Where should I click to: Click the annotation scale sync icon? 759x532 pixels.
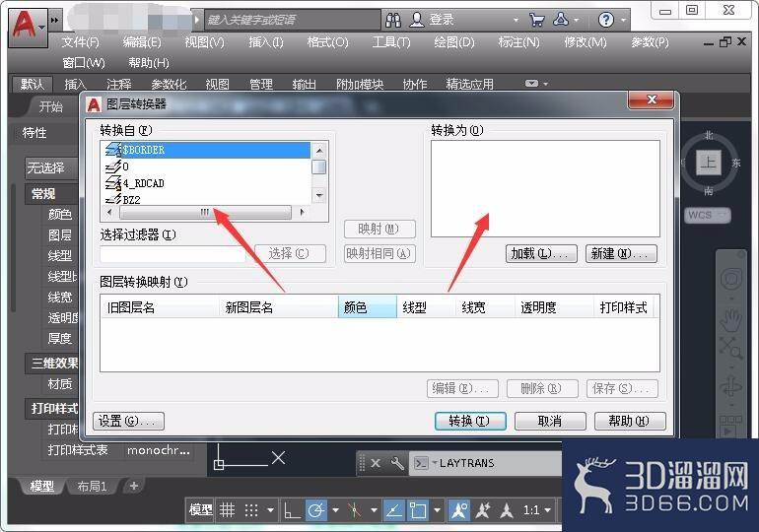tap(507, 510)
